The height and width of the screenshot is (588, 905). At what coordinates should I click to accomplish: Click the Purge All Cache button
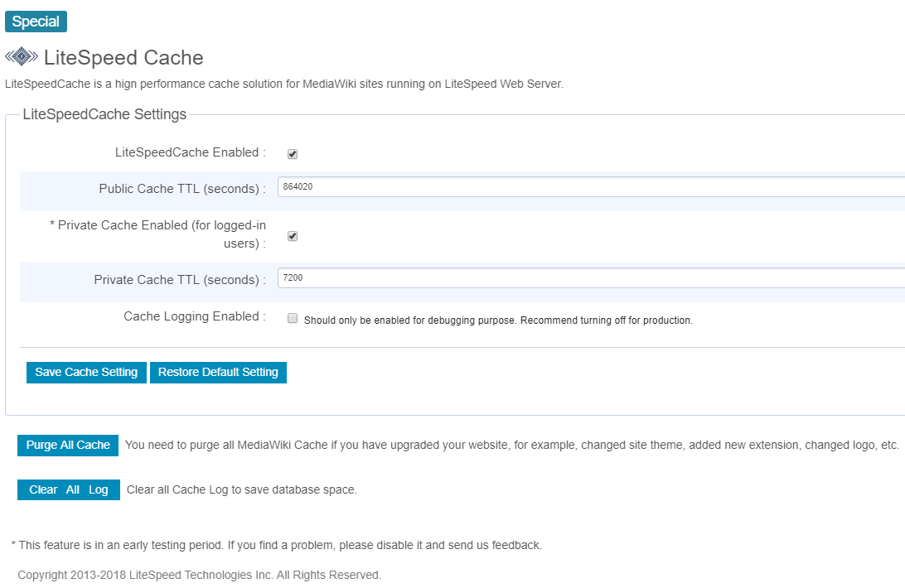pyautogui.click(x=68, y=446)
